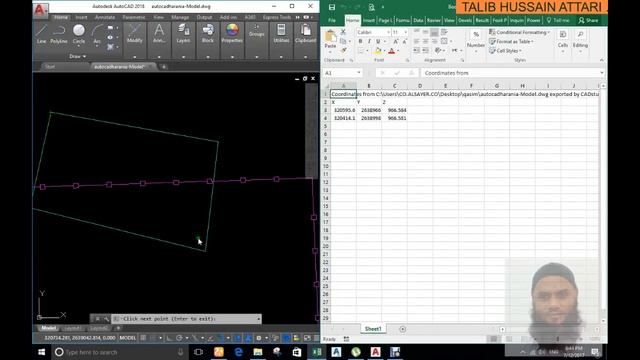Open the AutoCAD Insert ribbon tab

(x=81, y=17)
